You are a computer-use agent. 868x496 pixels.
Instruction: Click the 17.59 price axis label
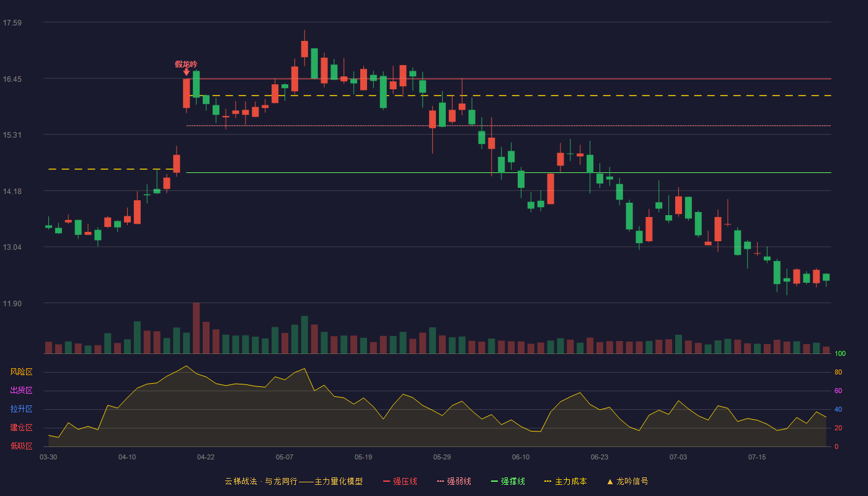coord(12,23)
